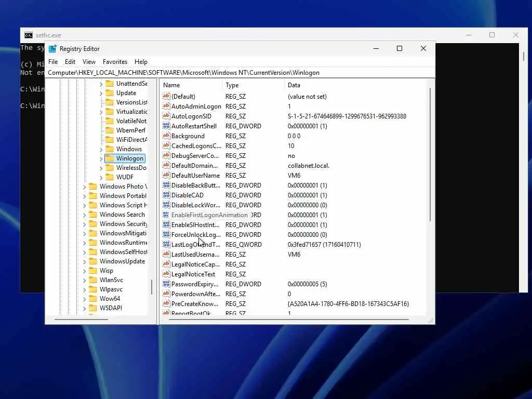Click the icon of PowerdownAfter value
Screen dimensions: 532x399
(166, 294)
